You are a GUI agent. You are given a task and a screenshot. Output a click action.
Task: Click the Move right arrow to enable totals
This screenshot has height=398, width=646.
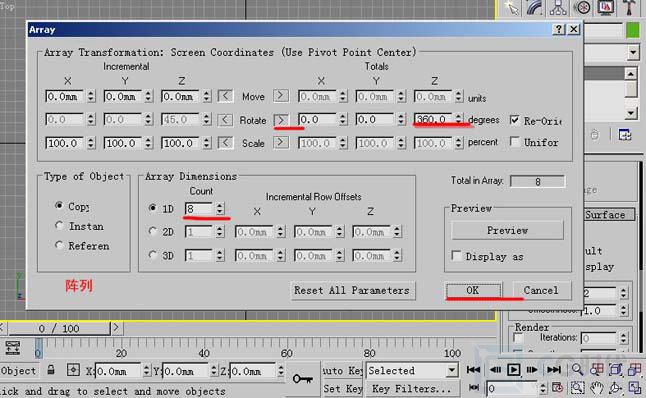coord(281,96)
